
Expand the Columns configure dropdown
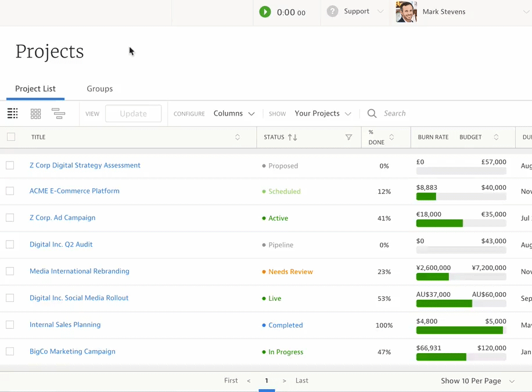point(234,114)
